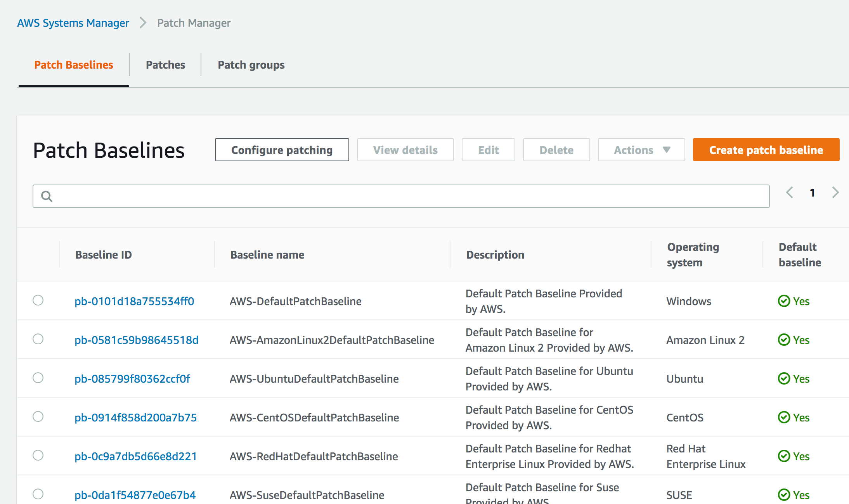Viewport: 849px width, 504px height.
Task: Click Description column header
Action: (x=495, y=255)
